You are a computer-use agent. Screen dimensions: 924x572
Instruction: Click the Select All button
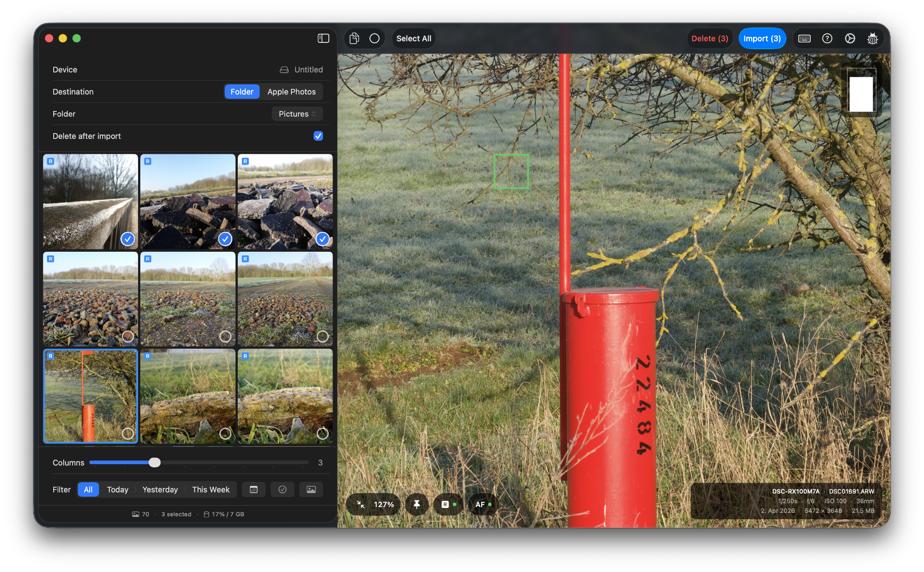[413, 38]
